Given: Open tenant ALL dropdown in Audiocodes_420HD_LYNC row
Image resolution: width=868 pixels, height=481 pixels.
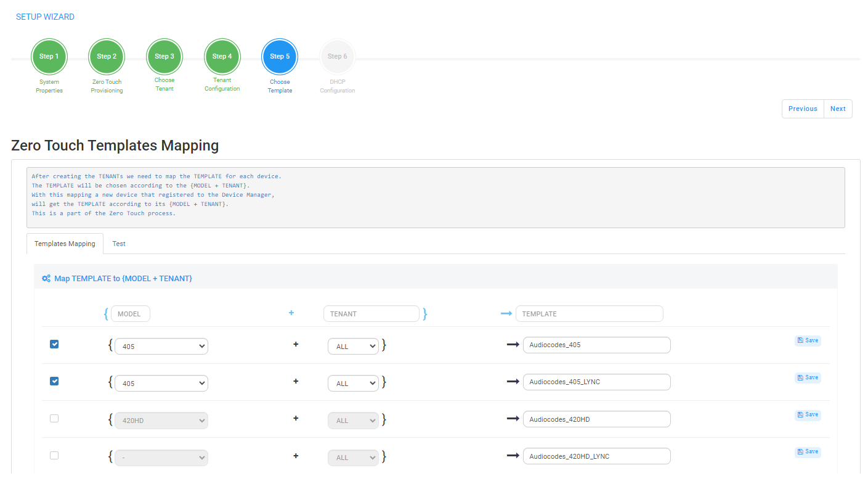Looking at the screenshot, I should pyautogui.click(x=353, y=458).
